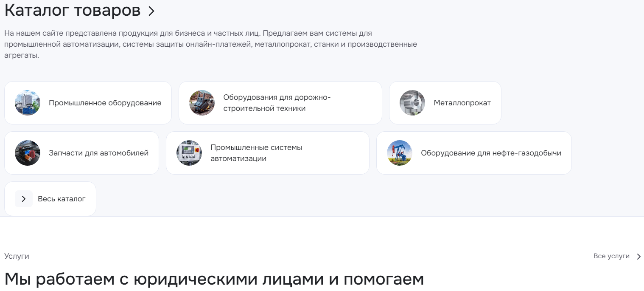The image size is (644, 291).
Task: Open Оборудования для дорожно-строительной техники text
Action: [x=277, y=103]
